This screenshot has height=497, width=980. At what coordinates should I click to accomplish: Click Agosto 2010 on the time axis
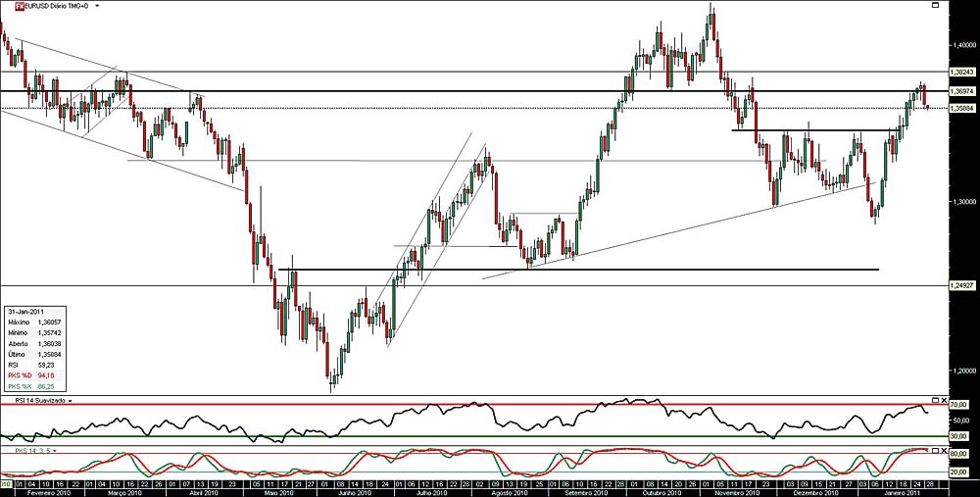click(x=509, y=493)
